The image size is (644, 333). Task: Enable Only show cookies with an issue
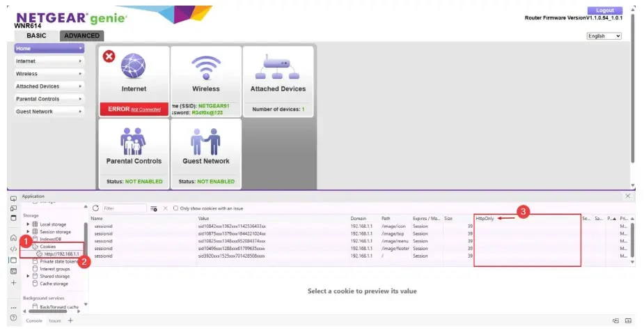175,208
